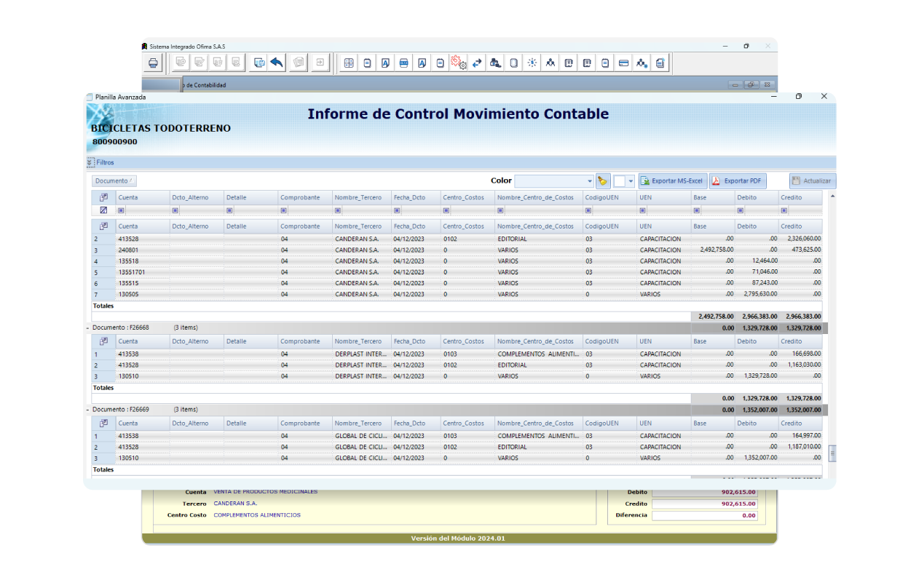Viewport: 919px width, 588px height.
Task: Open the Color dropdown list
Action: click(x=588, y=180)
